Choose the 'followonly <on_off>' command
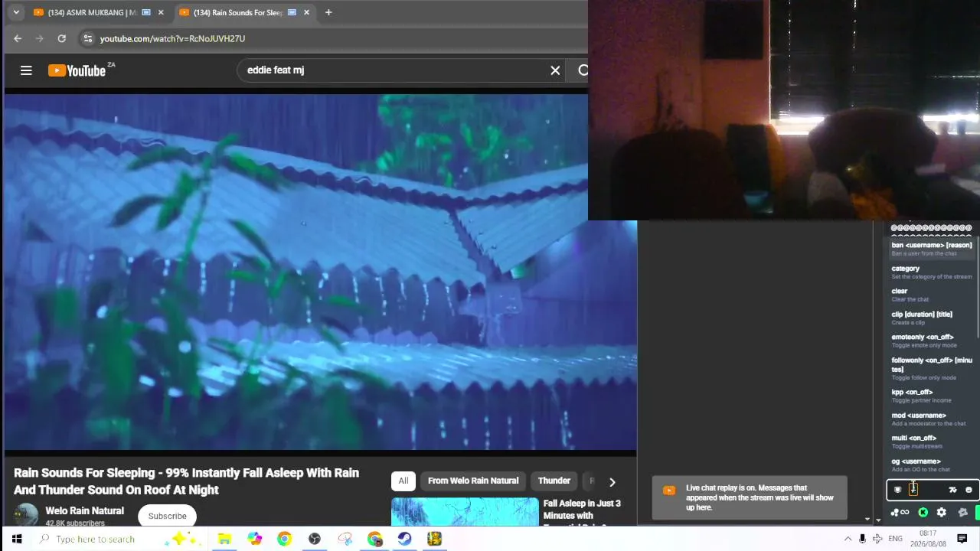The height and width of the screenshot is (551, 980). (x=932, y=368)
